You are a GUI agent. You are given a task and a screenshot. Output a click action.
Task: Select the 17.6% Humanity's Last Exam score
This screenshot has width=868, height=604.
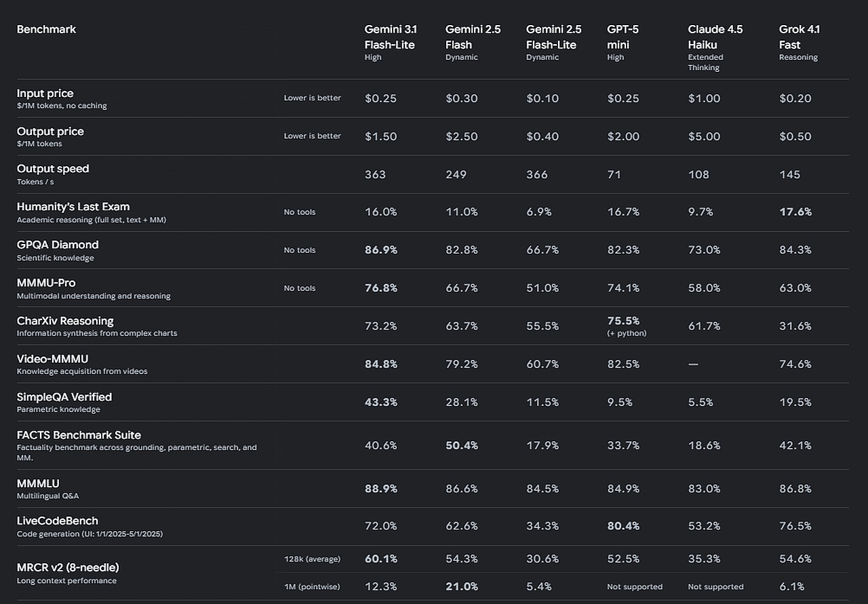click(x=795, y=212)
